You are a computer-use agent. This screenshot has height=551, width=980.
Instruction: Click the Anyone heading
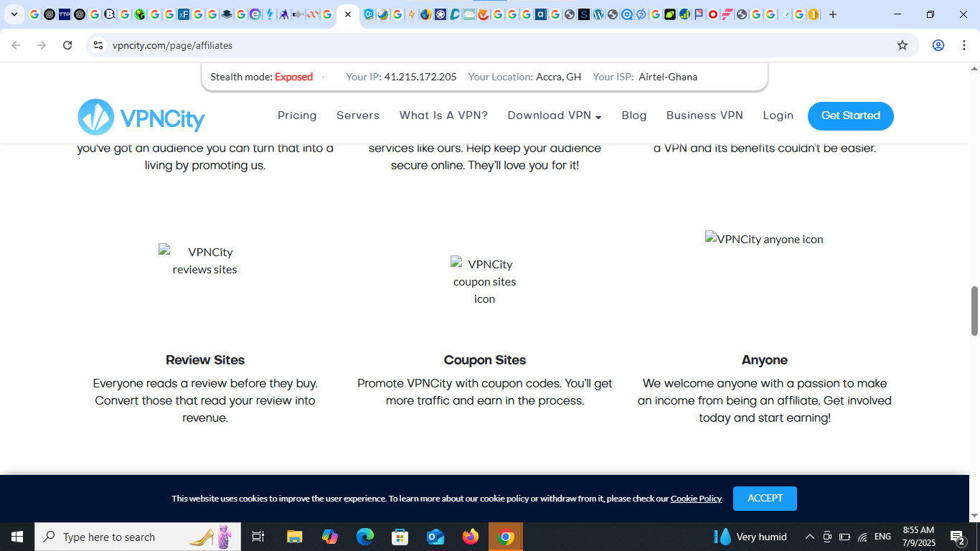click(x=765, y=360)
